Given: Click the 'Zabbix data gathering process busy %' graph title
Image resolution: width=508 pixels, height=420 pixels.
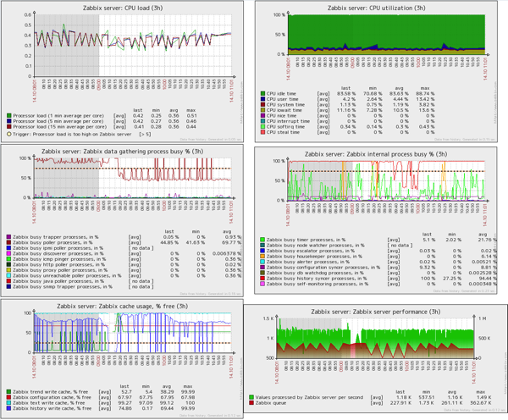Looking at the screenshot, I should 122,152.
